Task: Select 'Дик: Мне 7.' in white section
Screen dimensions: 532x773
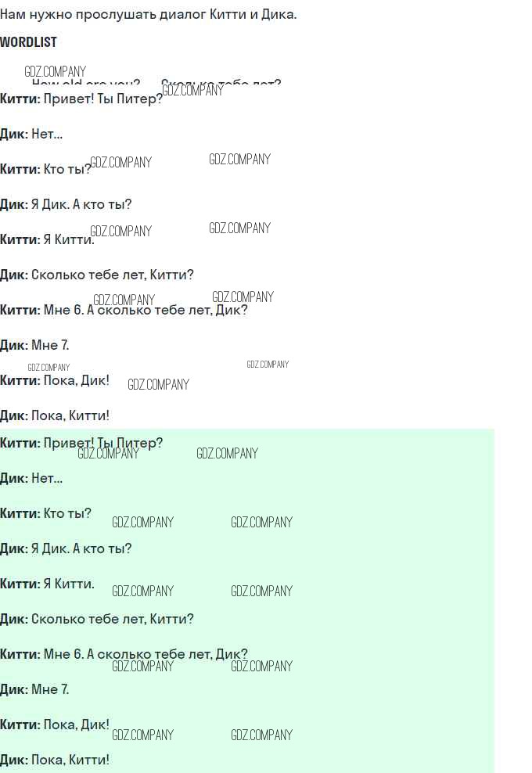Action: click(34, 345)
